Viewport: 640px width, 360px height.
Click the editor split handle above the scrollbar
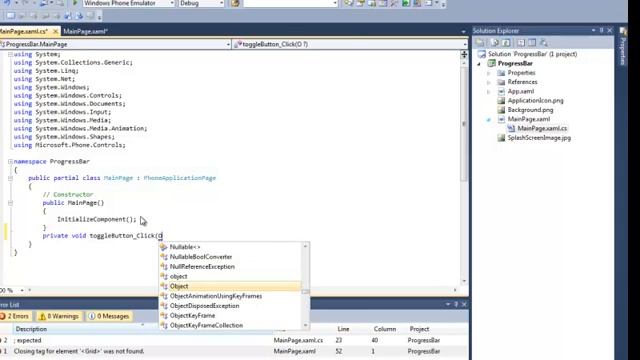464,55
